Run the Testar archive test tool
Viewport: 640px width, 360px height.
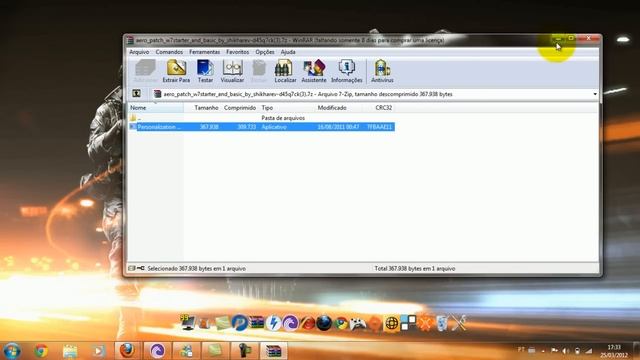point(205,71)
